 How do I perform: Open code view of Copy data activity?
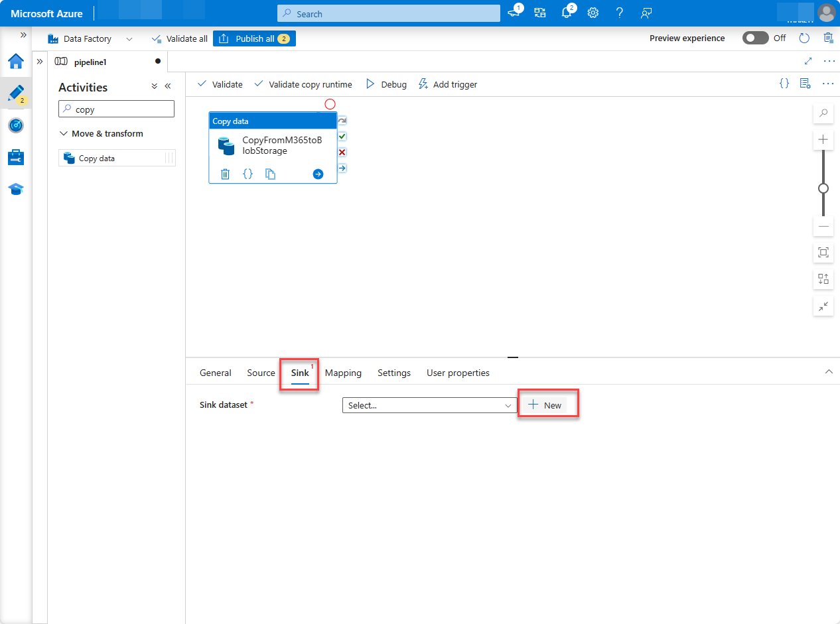pos(247,174)
